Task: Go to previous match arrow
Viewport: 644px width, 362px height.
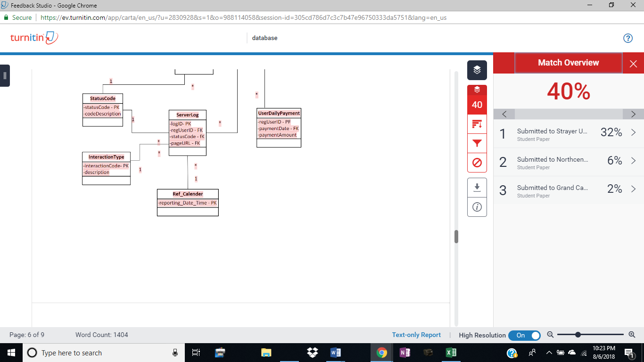Action: [504, 114]
